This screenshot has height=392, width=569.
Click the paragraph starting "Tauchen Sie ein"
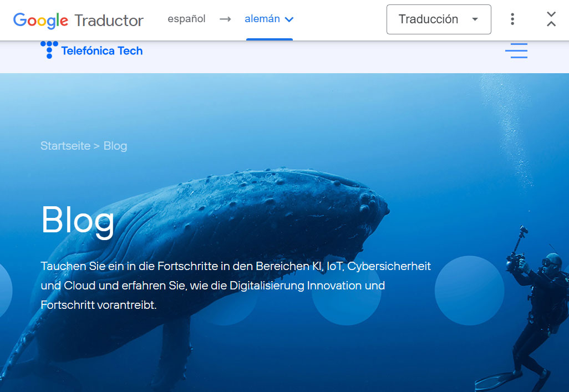(x=236, y=286)
